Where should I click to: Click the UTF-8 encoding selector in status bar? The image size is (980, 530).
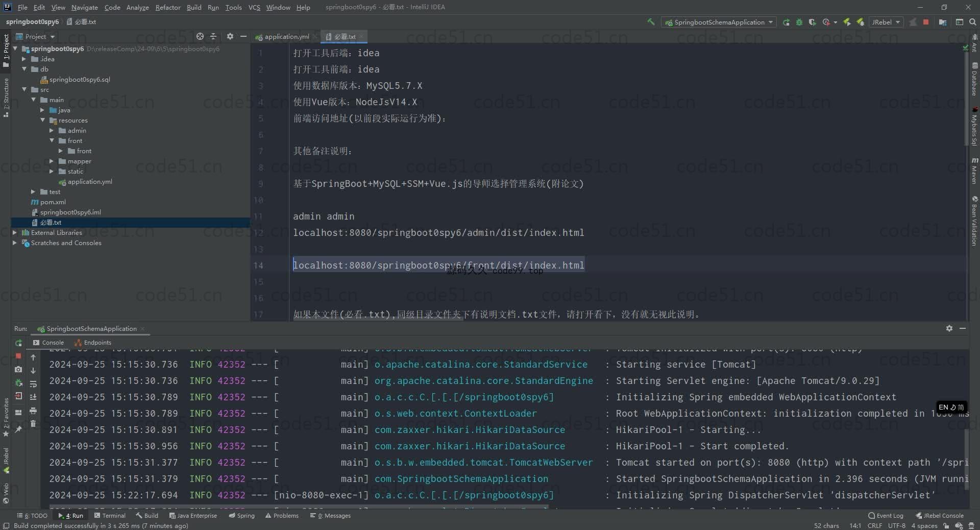coord(896,525)
